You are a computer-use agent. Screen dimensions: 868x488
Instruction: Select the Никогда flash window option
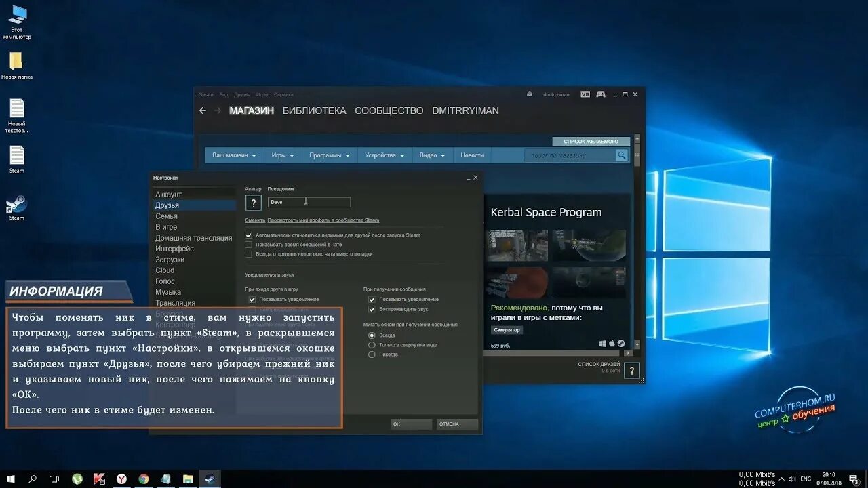point(372,354)
